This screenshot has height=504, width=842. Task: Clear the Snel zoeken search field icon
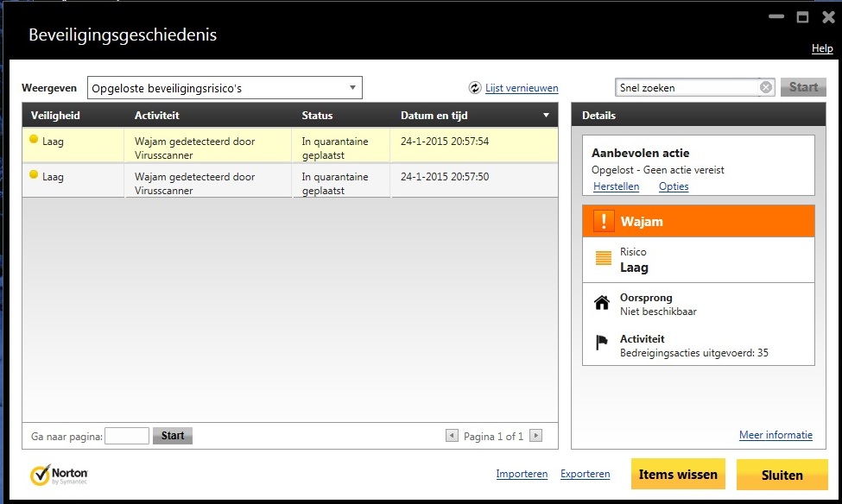point(766,87)
